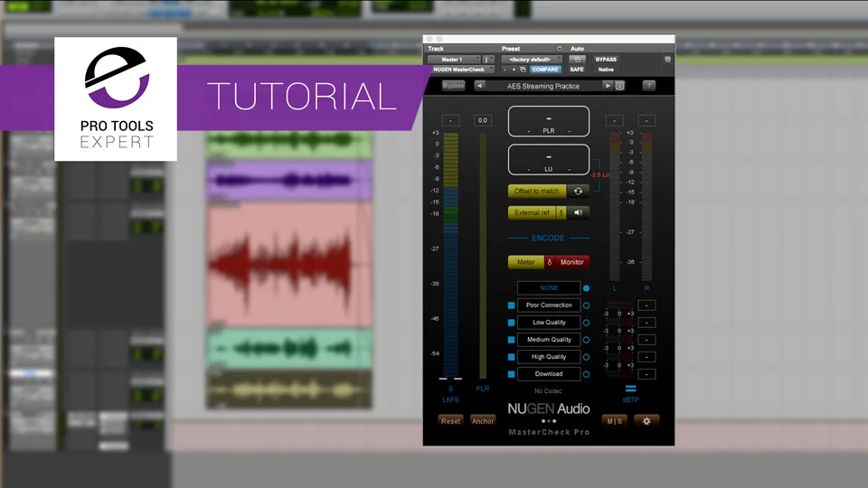This screenshot has width=868, height=488.
Task: Click the PLR readout display
Action: coord(549,121)
